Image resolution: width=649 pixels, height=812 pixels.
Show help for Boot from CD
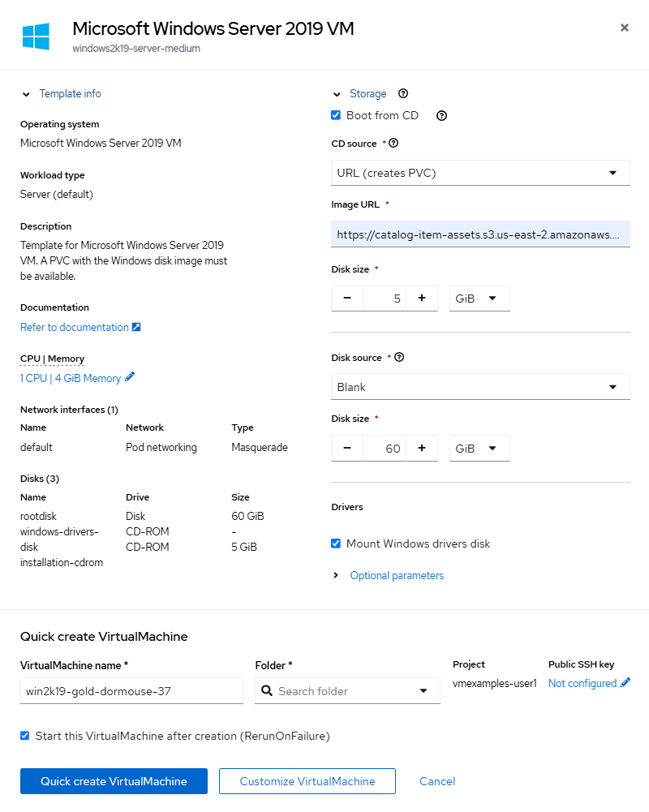pyautogui.click(x=441, y=116)
